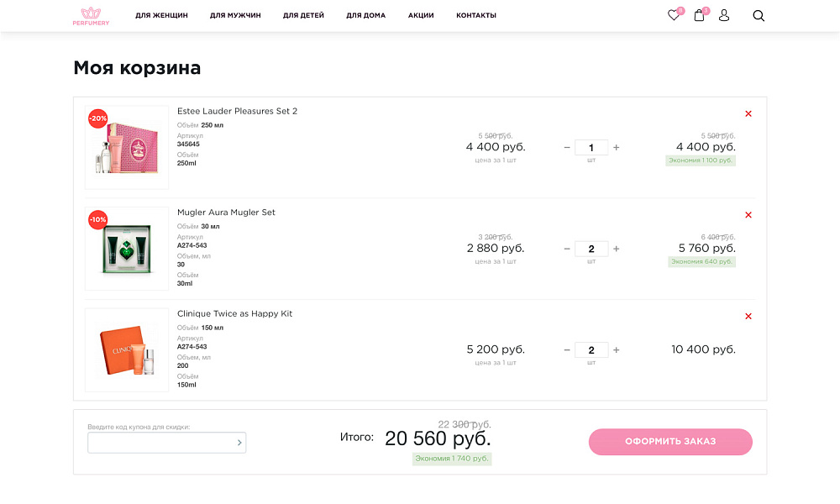Image resolution: width=840 pixels, height=504 pixels.
Task: Remove Estee Lauder Pleasures Set 2 from cart
Action: click(x=748, y=113)
